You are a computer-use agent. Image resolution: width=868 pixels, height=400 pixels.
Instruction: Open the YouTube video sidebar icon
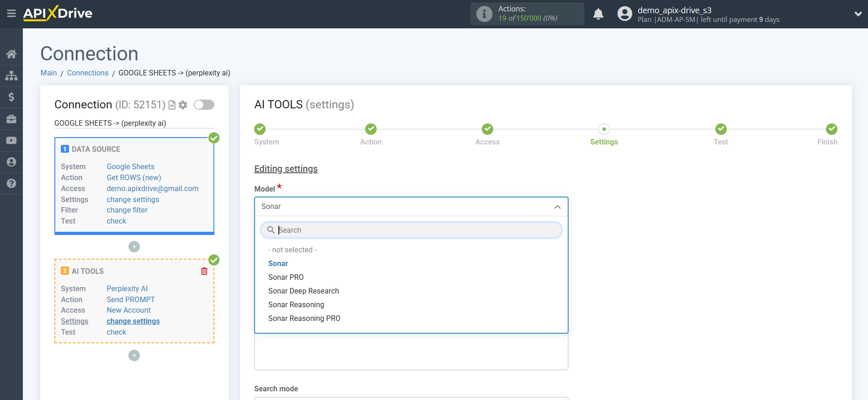[x=11, y=140]
